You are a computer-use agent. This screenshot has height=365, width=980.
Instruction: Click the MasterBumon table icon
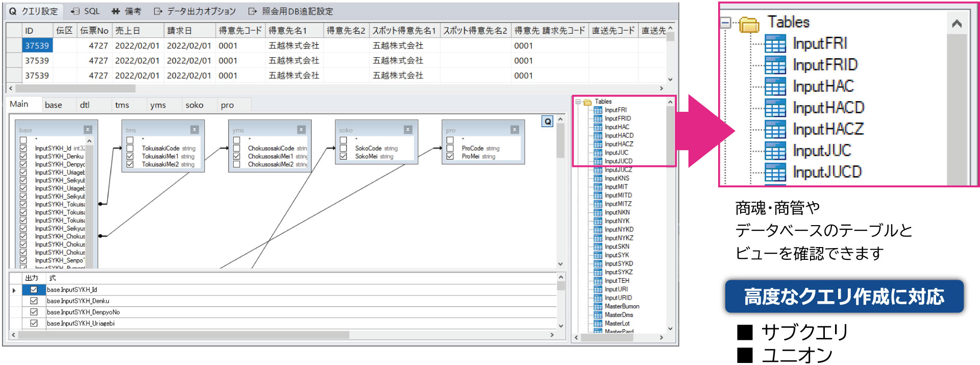(x=598, y=306)
